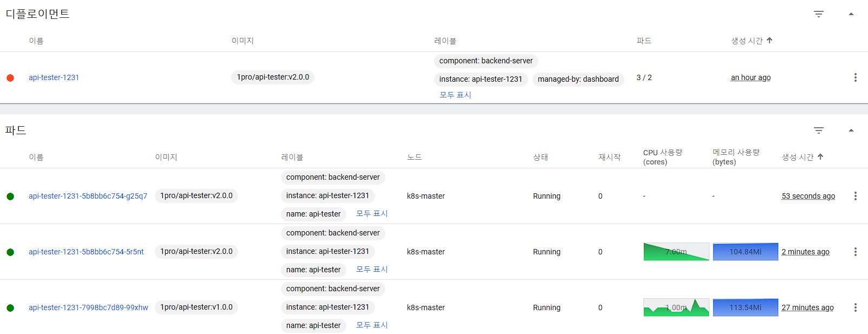Click the 1pro/api-tester:v1.0.0 image chip
868x334 pixels.
[x=196, y=307]
